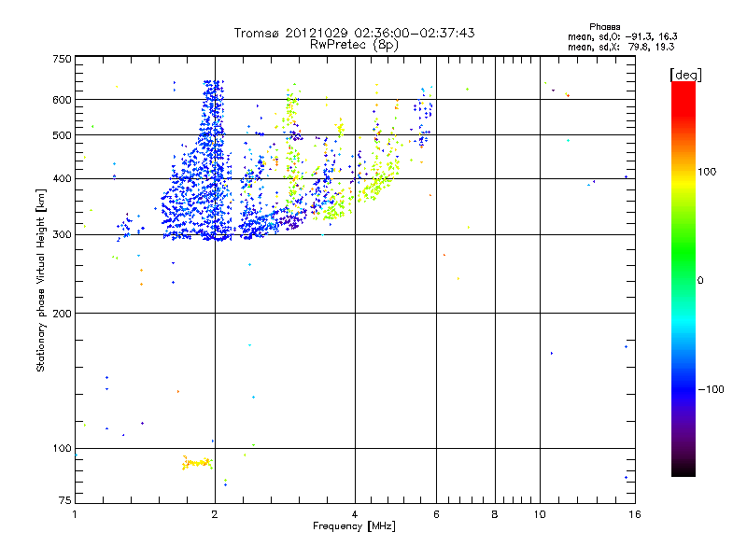Click the y-axis tick label '400'

pyautogui.click(x=62, y=178)
